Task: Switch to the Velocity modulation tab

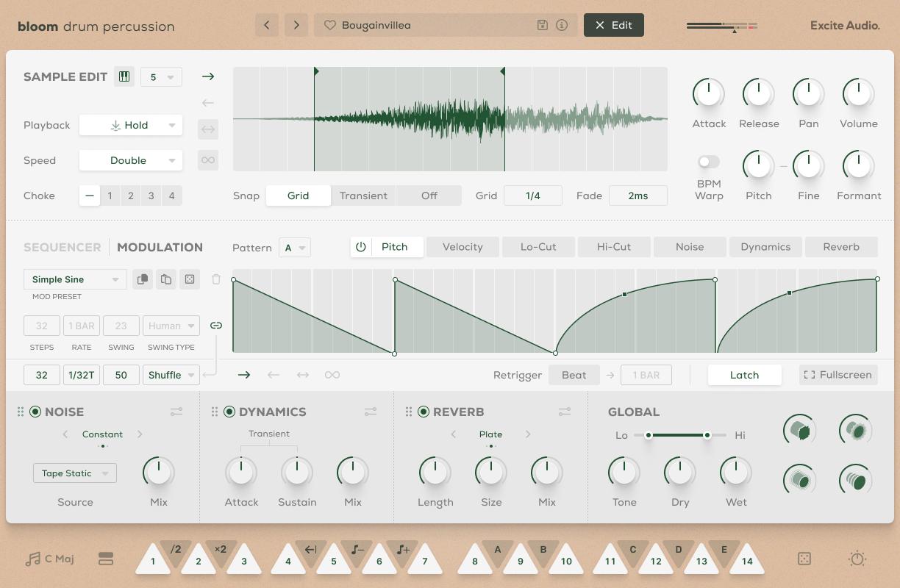Action: (x=463, y=247)
